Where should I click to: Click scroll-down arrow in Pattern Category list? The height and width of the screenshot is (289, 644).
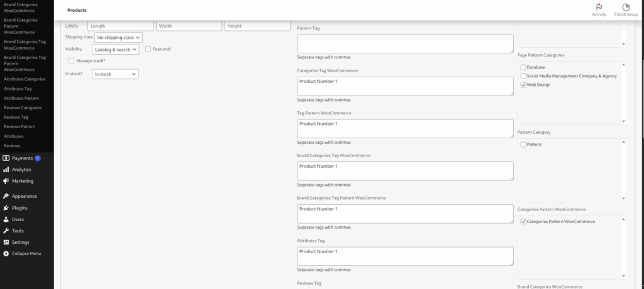[x=623, y=199]
